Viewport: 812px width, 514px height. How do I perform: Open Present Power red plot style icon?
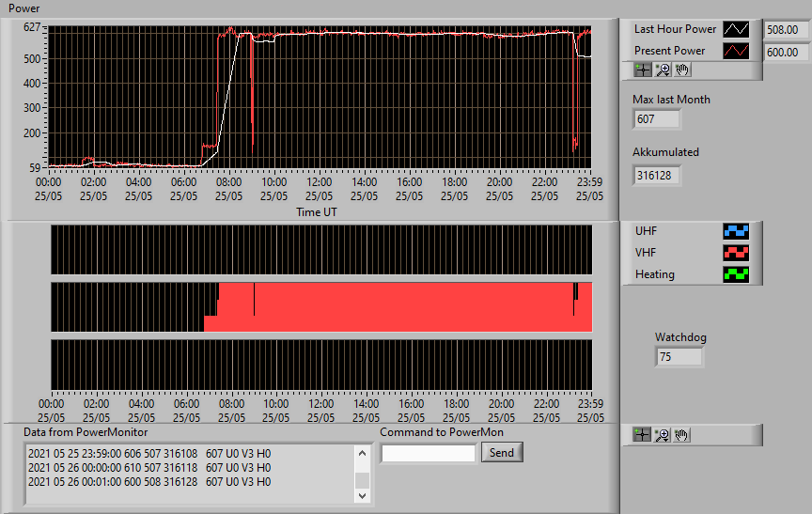point(736,51)
